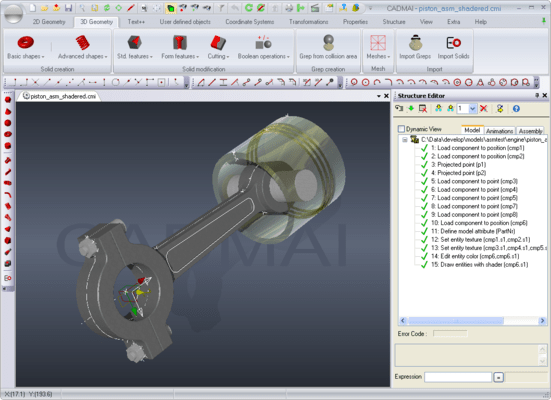Switch to the Animations tab

click(499, 131)
